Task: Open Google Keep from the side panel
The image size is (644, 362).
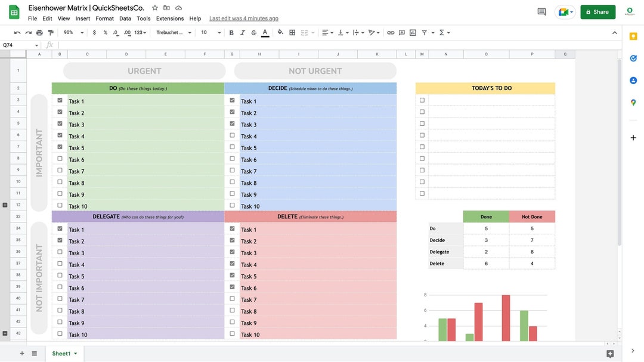Action: [x=632, y=36]
